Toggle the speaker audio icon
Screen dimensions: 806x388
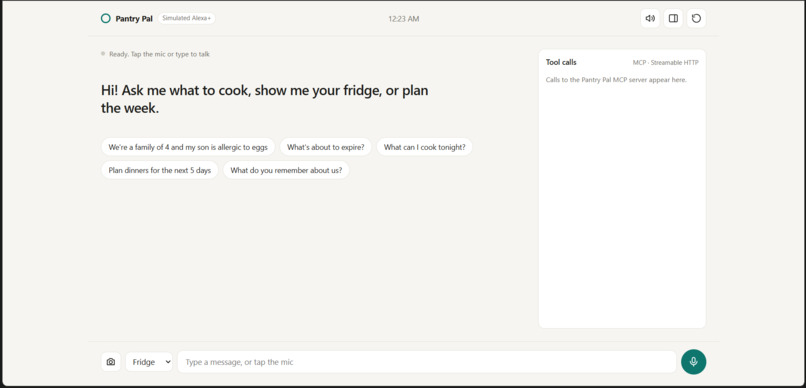click(650, 19)
